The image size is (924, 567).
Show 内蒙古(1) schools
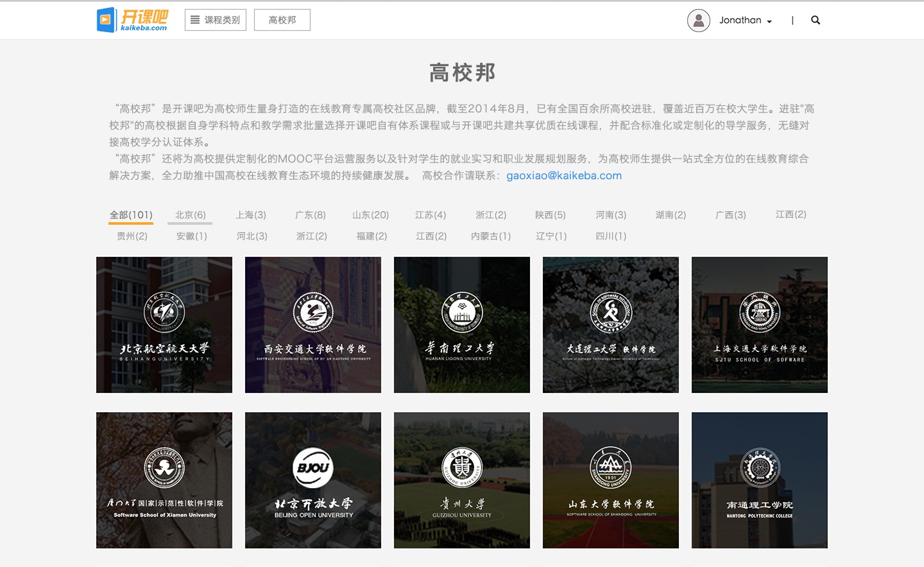[491, 236]
